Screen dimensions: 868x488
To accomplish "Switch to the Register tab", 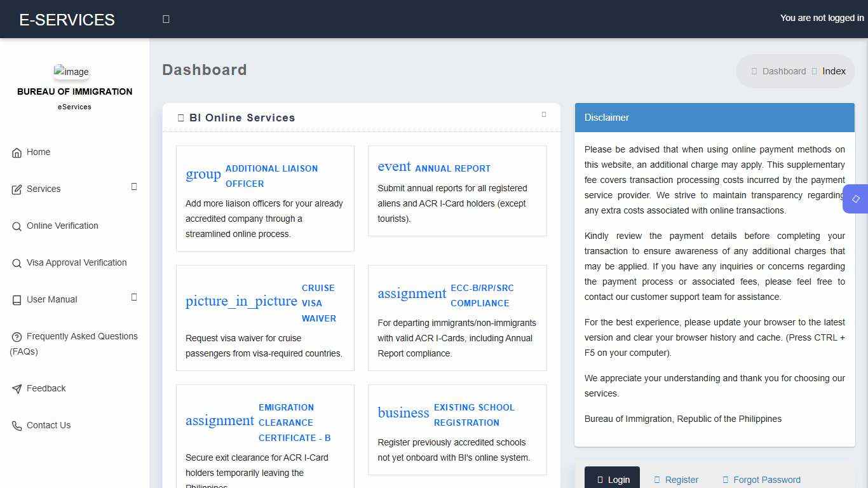I will tap(676, 480).
